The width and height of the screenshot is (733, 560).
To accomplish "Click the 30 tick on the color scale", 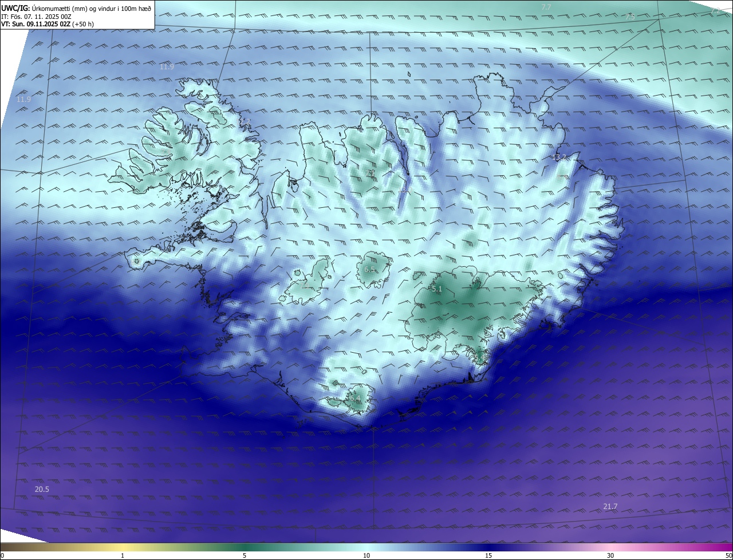I will click(x=610, y=555).
